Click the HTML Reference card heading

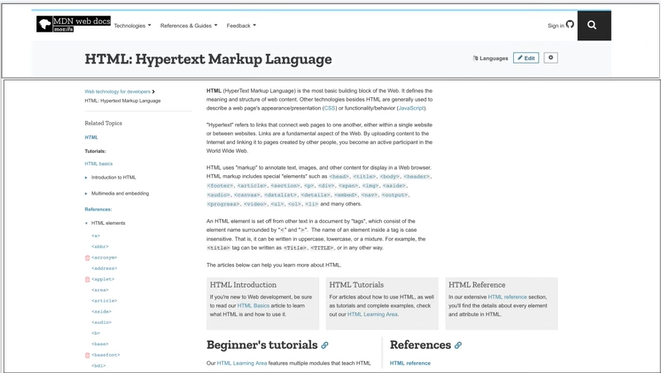(477, 285)
